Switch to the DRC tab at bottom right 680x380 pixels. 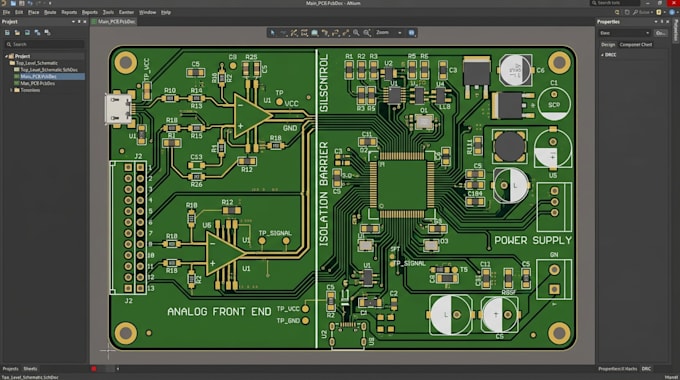(646, 369)
